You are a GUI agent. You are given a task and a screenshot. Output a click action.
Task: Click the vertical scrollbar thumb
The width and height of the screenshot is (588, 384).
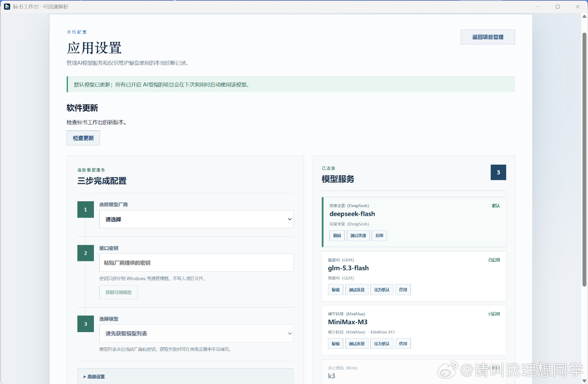pos(584,159)
